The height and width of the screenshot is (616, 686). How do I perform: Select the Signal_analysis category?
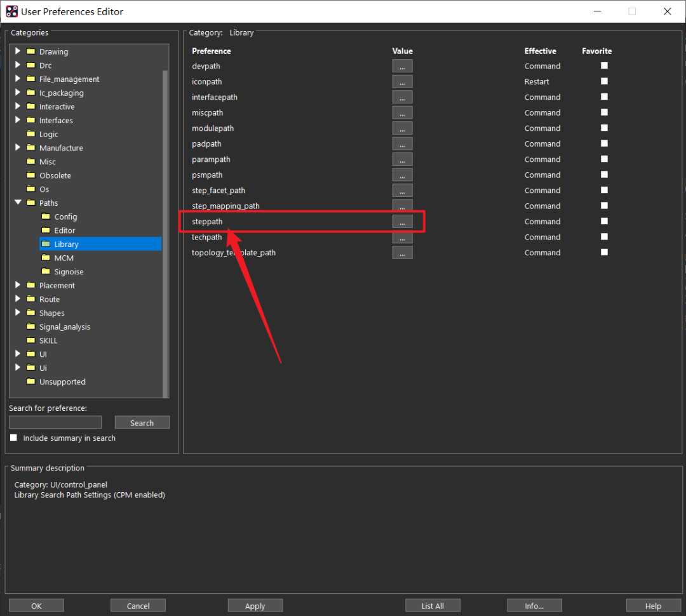65,327
